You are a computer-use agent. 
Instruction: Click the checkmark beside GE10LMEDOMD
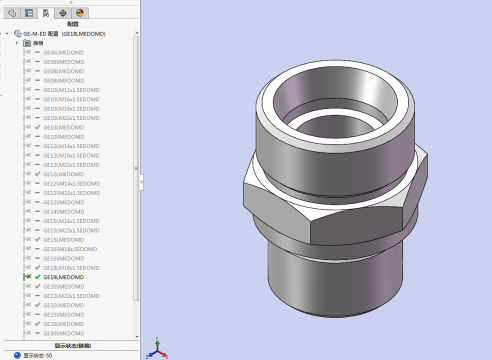pyautogui.click(x=37, y=127)
